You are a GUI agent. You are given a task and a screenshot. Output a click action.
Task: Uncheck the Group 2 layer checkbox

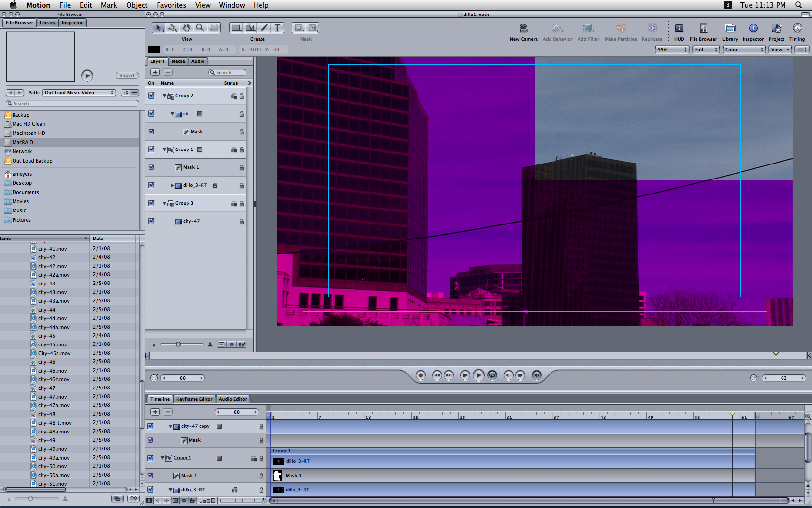[x=151, y=96]
